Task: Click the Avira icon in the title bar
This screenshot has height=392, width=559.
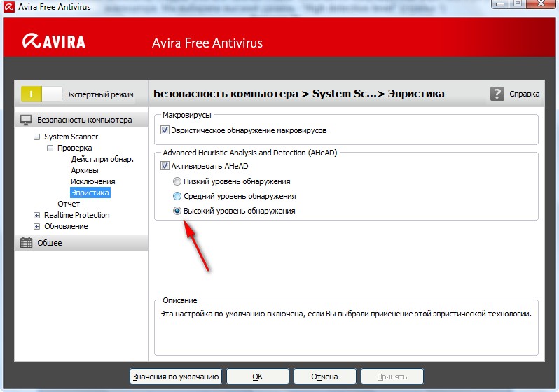Action: (x=8, y=7)
